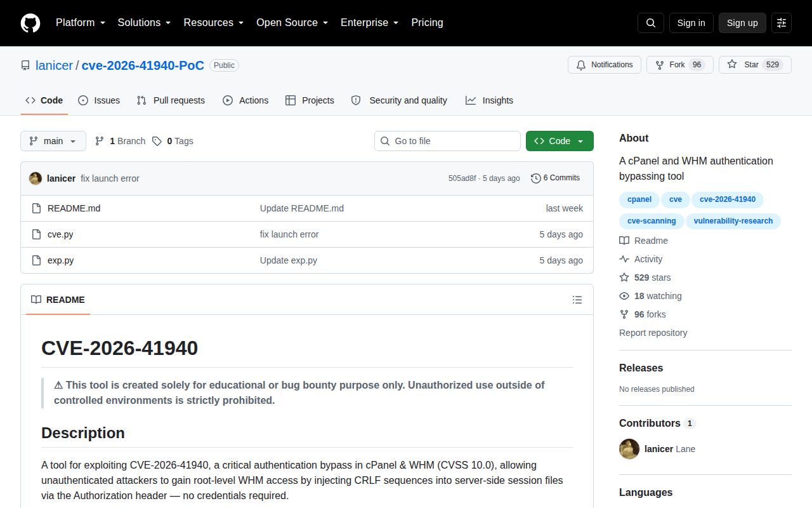Open the main branch selector
Screen dimensions: 812x508
point(53,141)
